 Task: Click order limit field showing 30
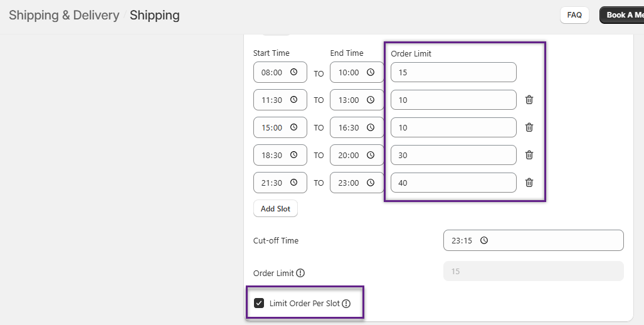point(453,155)
